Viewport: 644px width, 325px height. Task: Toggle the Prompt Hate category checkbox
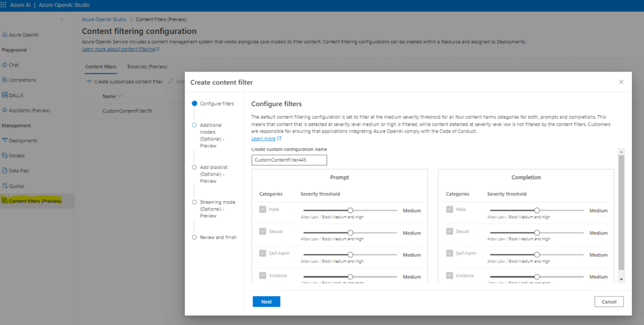(x=263, y=210)
